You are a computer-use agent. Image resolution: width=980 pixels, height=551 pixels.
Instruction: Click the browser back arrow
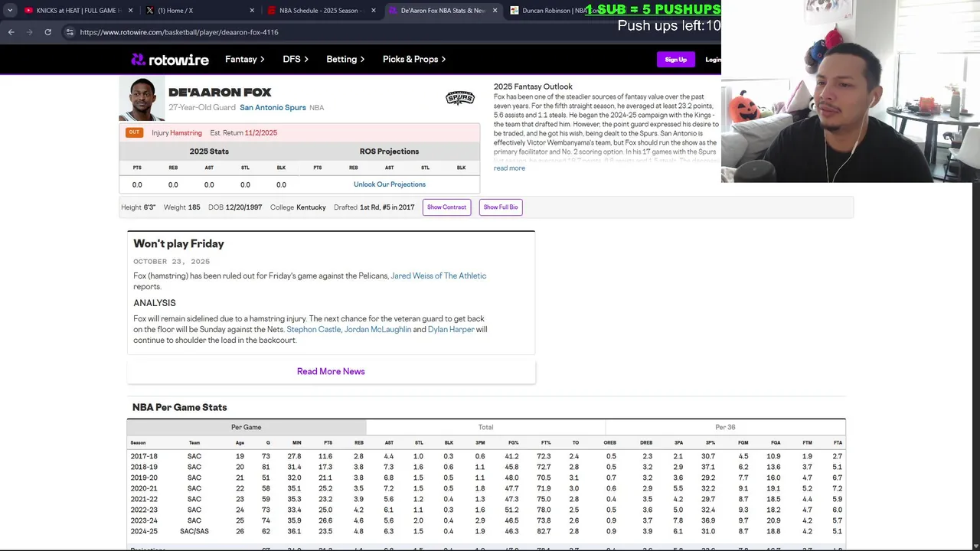[x=11, y=32]
